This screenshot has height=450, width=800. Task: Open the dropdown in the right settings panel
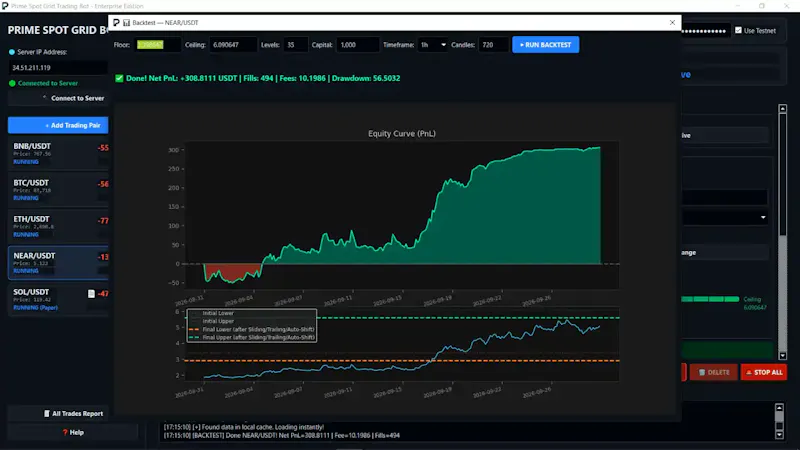coord(725,217)
